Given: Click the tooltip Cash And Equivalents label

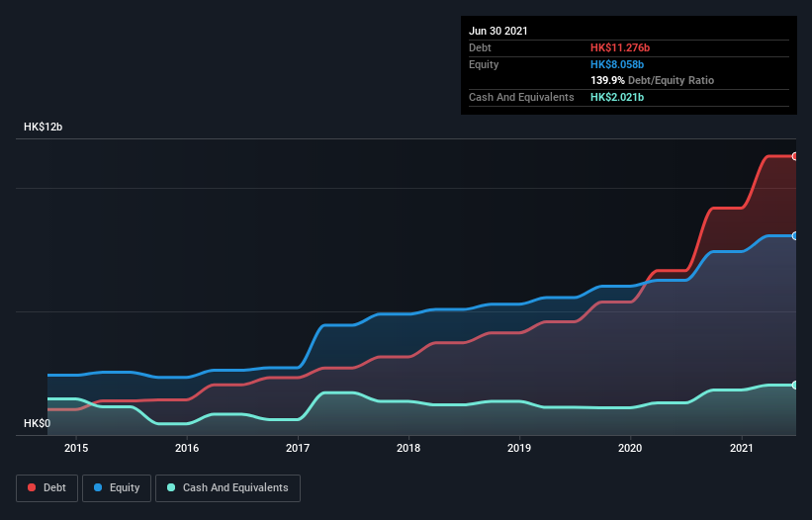Looking at the screenshot, I should tap(521, 97).
